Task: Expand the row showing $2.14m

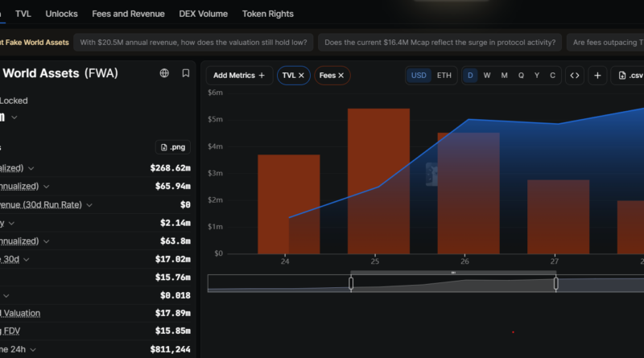Action: click(11, 224)
